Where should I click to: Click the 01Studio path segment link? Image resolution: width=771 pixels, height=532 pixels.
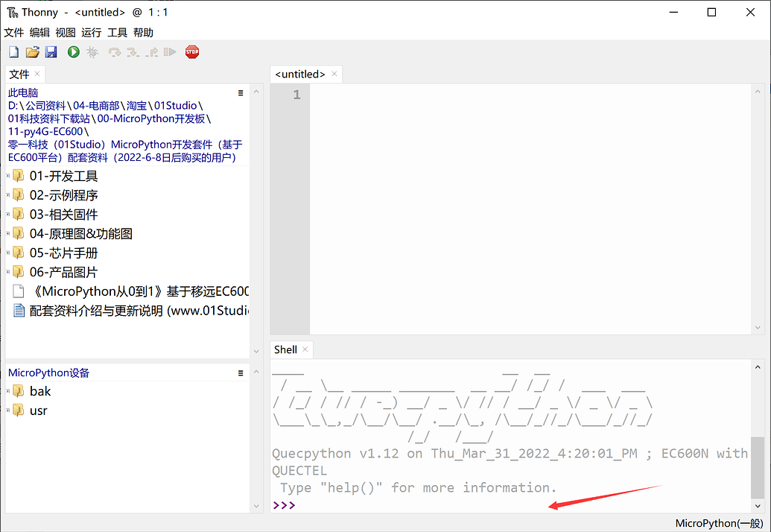tap(176, 105)
